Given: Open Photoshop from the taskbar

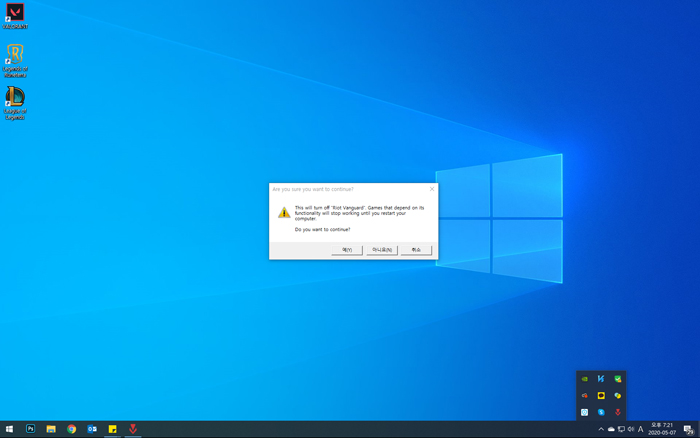Looking at the screenshot, I should [30, 429].
